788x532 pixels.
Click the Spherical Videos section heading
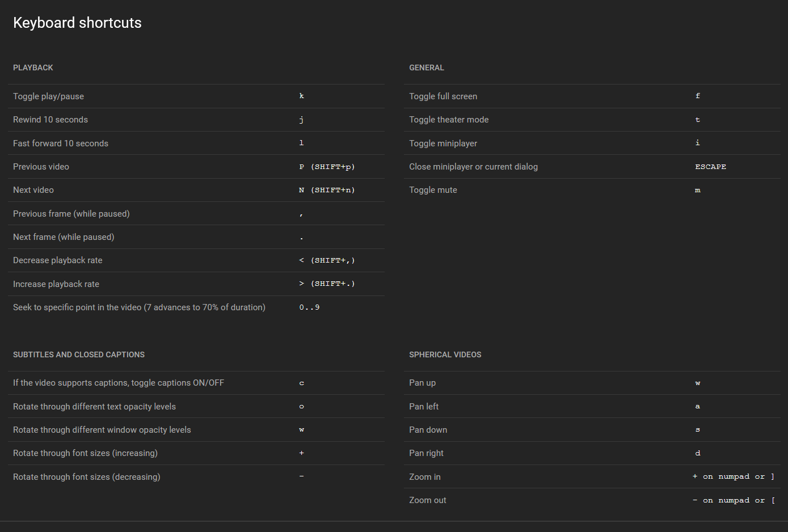(445, 354)
